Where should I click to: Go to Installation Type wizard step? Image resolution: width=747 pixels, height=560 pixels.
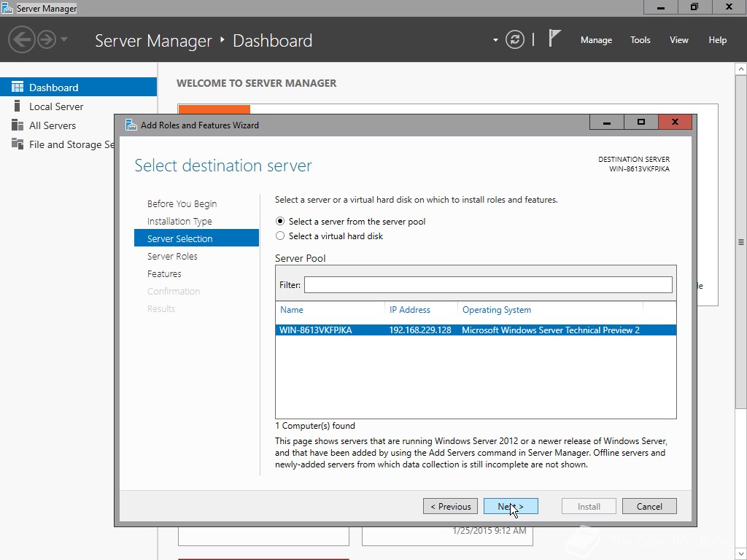coord(179,222)
